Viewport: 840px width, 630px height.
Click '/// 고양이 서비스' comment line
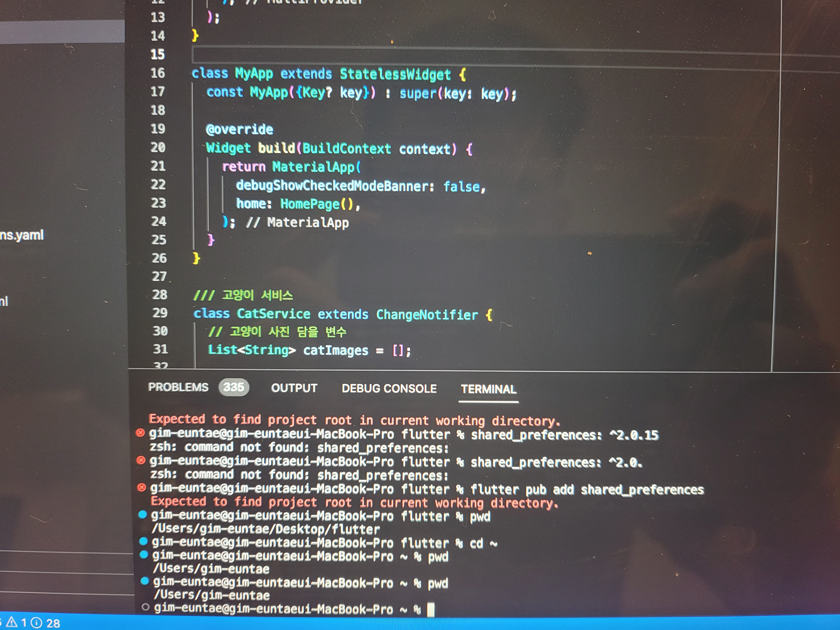(243, 295)
